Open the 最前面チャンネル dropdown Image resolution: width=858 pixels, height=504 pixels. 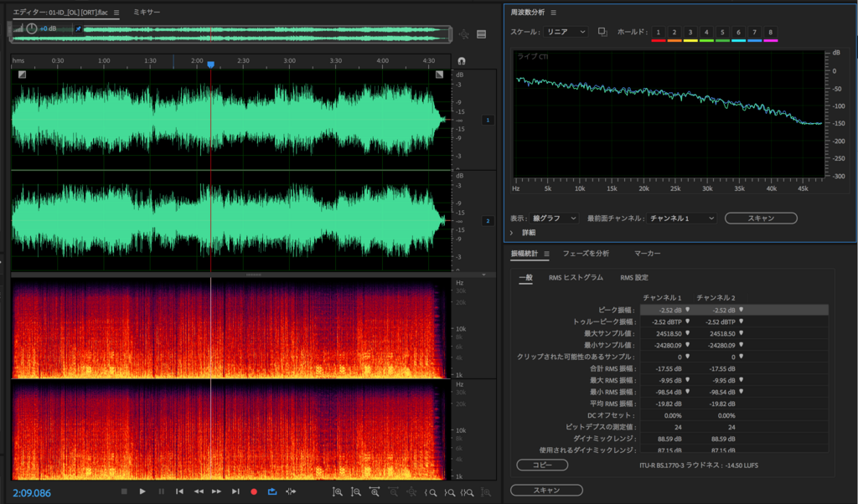[681, 219]
